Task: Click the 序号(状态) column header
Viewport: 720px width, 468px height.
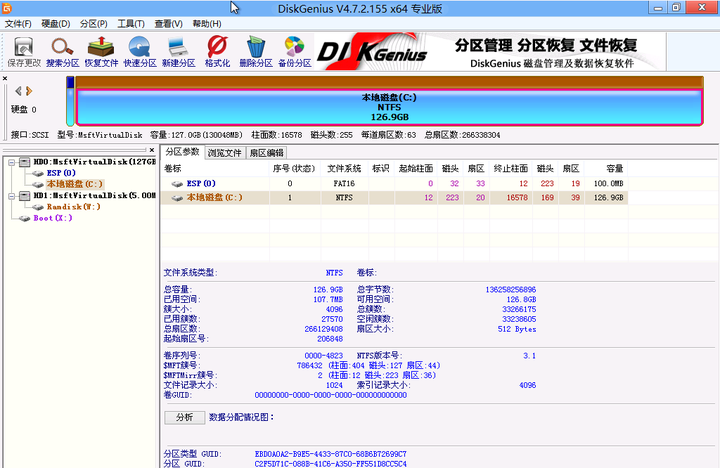Action: [x=294, y=169]
